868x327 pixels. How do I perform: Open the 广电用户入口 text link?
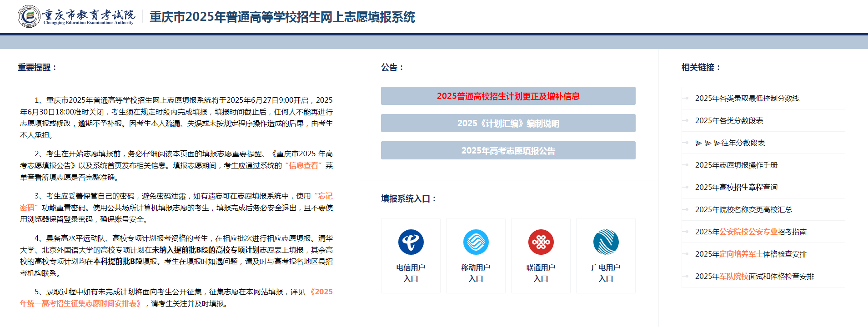(606, 273)
